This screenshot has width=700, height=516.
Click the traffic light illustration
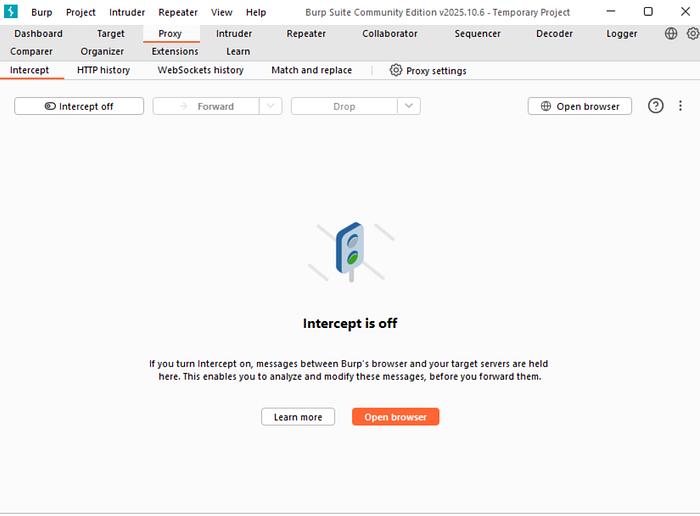351,252
